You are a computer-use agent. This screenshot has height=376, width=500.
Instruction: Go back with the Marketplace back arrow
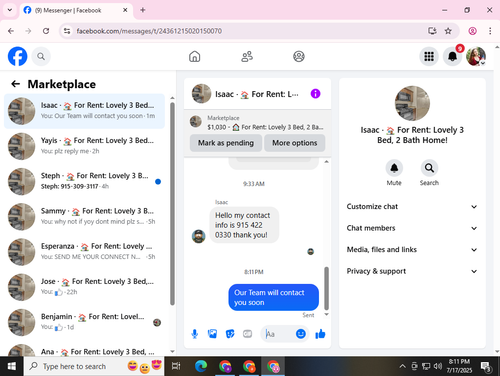[x=16, y=84]
